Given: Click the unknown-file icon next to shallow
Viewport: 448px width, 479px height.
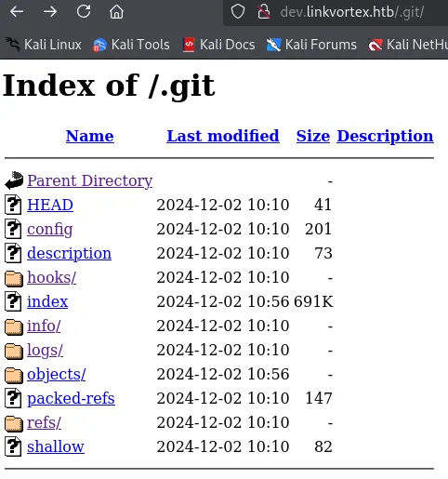Looking at the screenshot, I should click(13, 446).
